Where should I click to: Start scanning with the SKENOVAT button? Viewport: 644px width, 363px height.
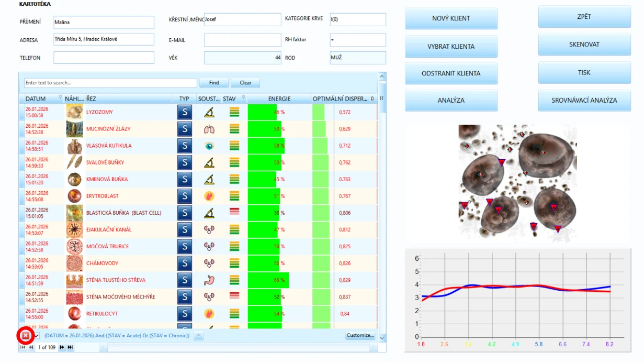[584, 45]
